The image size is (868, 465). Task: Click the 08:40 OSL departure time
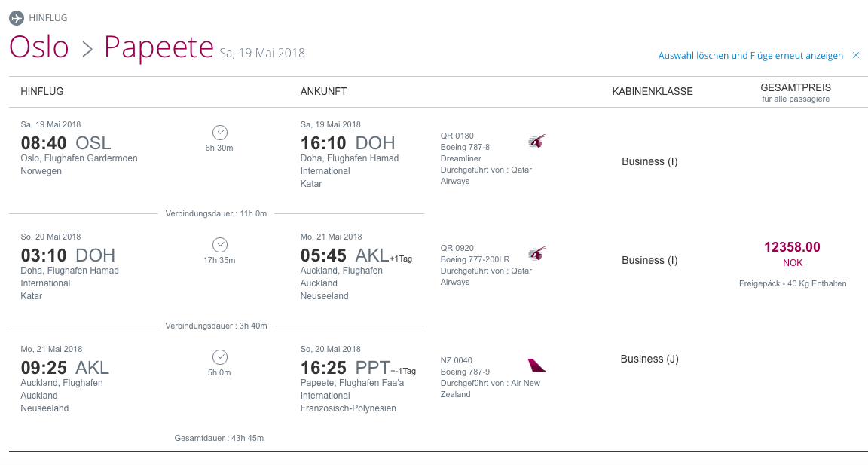pos(66,142)
